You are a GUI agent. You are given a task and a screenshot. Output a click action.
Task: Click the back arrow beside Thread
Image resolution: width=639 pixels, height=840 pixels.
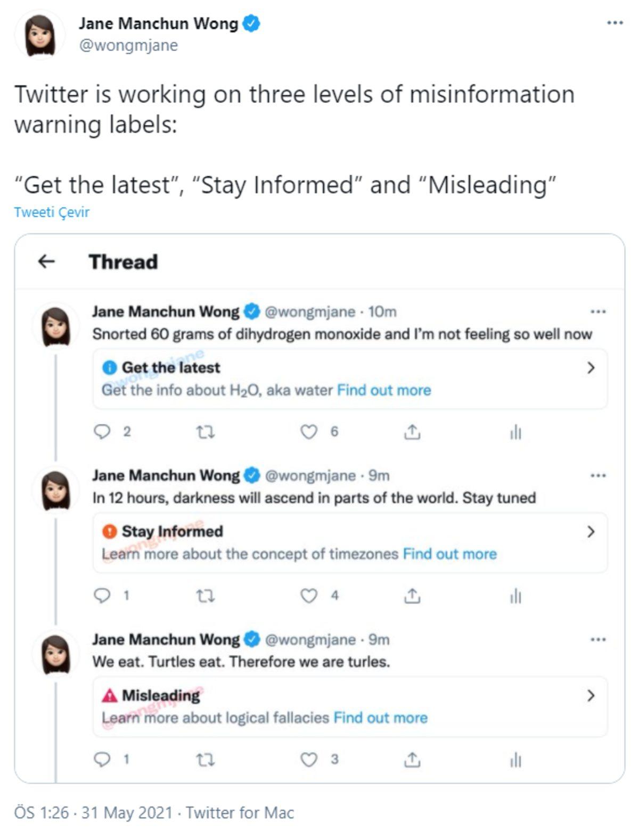click(x=47, y=261)
